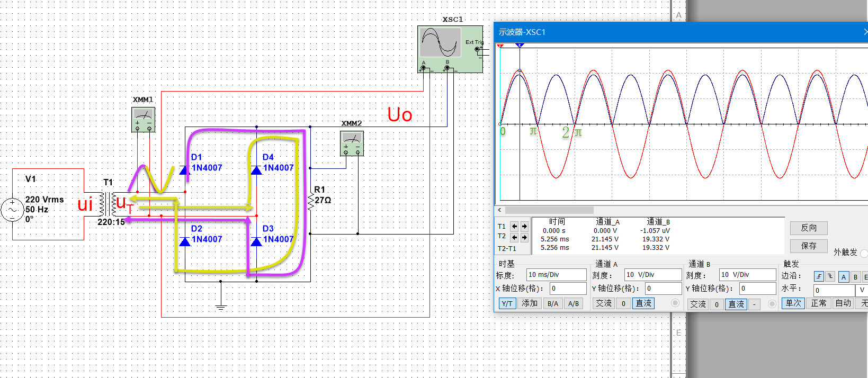
Task: Select the V1 AC voltage source symbol
Action: [x=12, y=210]
